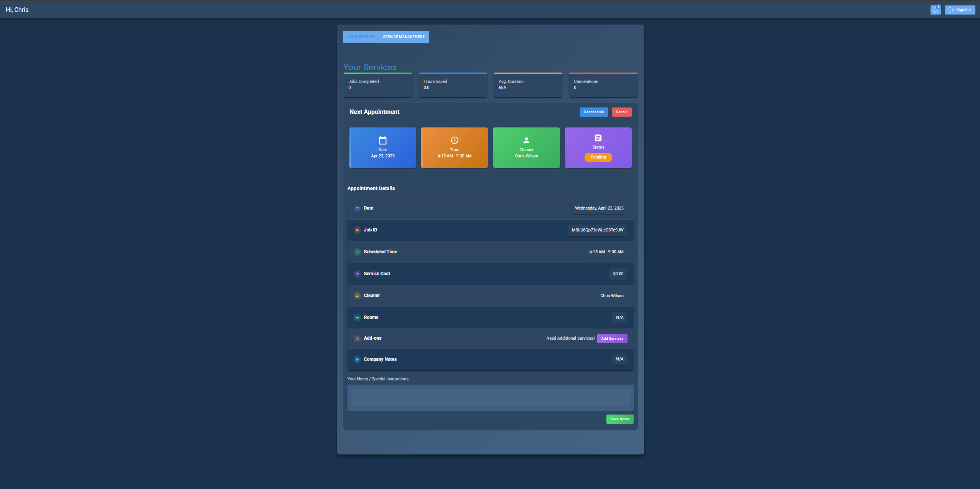Click the Wednesday, April 23, 2025 value

click(x=599, y=208)
